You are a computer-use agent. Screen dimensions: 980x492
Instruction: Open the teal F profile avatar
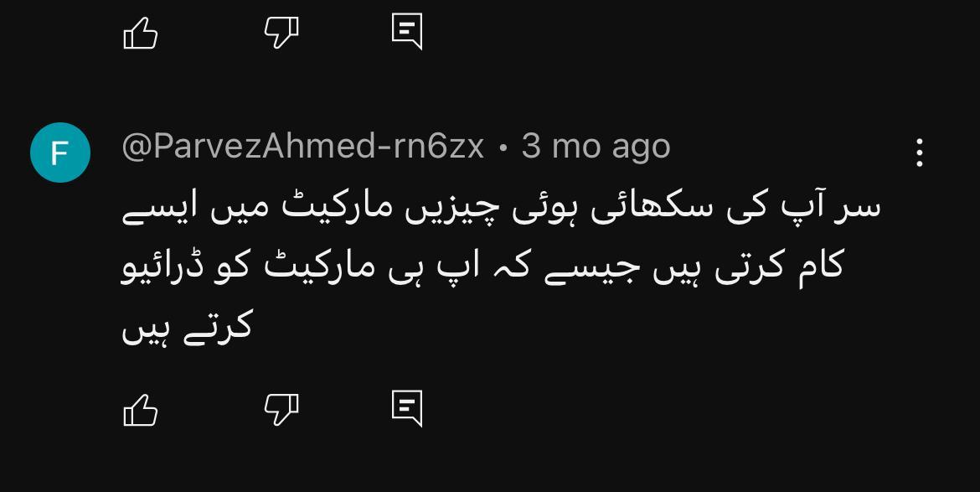pos(60,153)
